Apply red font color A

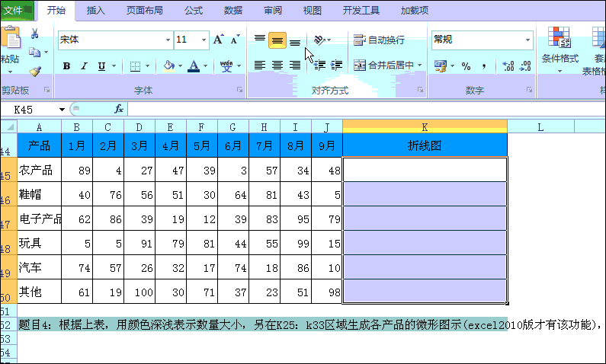pyautogui.click(x=194, y=66)
